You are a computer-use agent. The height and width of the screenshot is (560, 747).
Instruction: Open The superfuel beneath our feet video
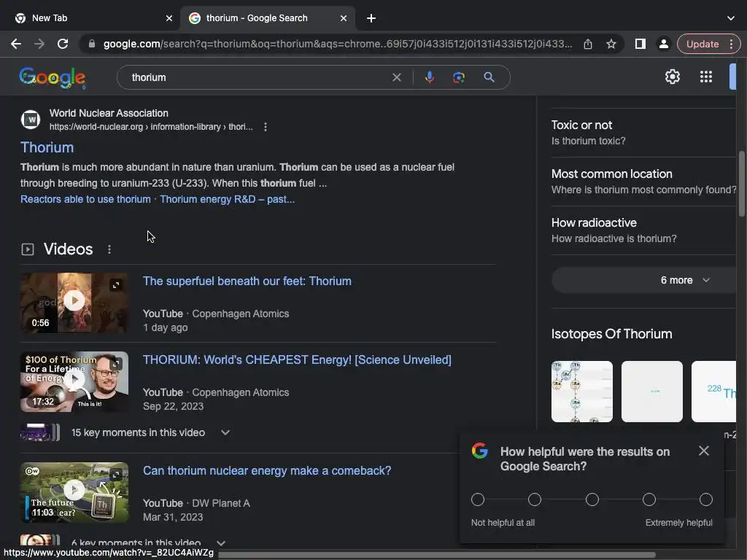247,281
